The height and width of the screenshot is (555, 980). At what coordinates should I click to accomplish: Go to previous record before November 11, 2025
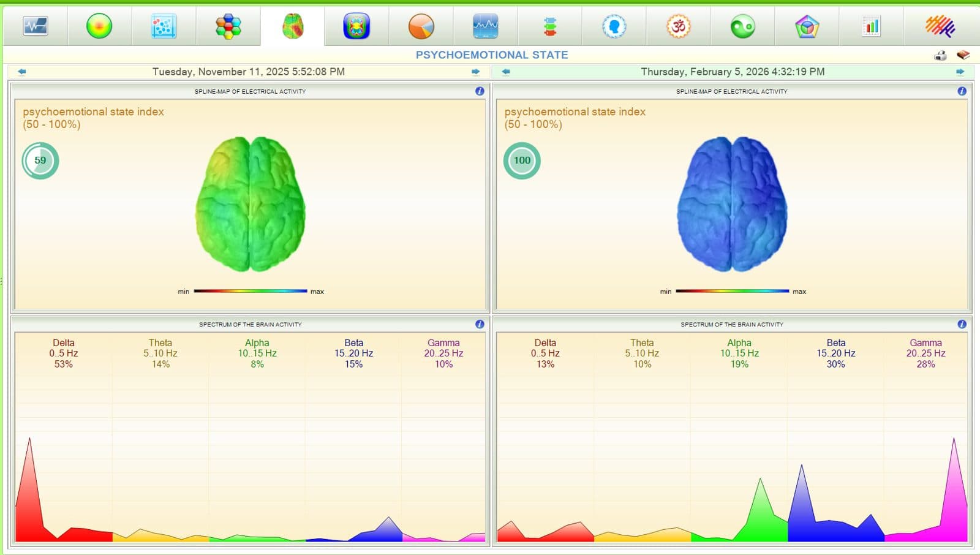coord(22,72)
